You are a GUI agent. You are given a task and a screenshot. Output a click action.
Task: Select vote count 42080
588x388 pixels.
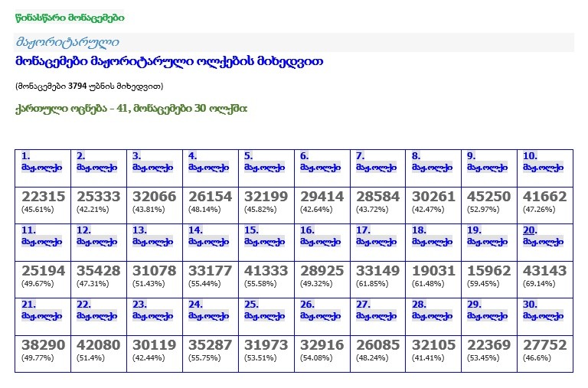98,345
